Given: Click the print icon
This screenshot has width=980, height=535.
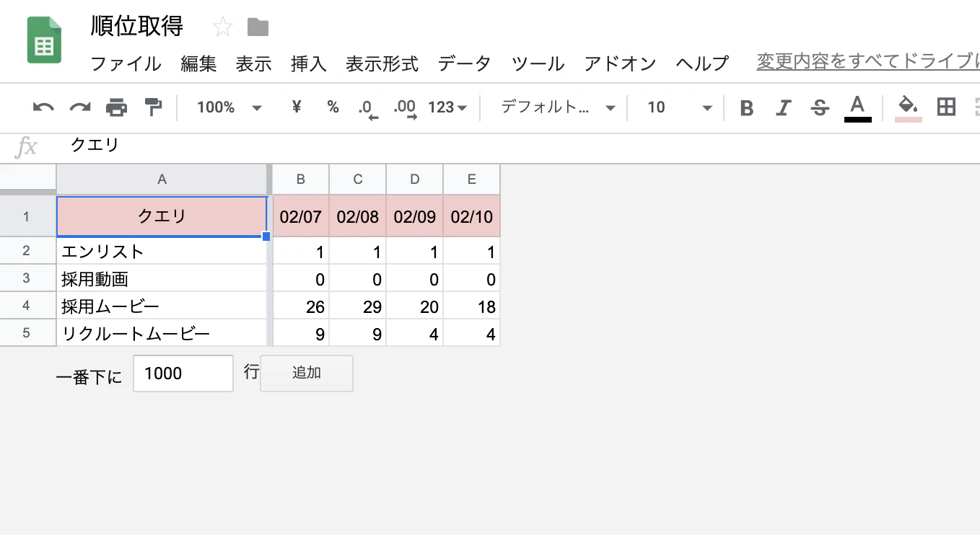Looking at the screenshot, I should point(116,108).
